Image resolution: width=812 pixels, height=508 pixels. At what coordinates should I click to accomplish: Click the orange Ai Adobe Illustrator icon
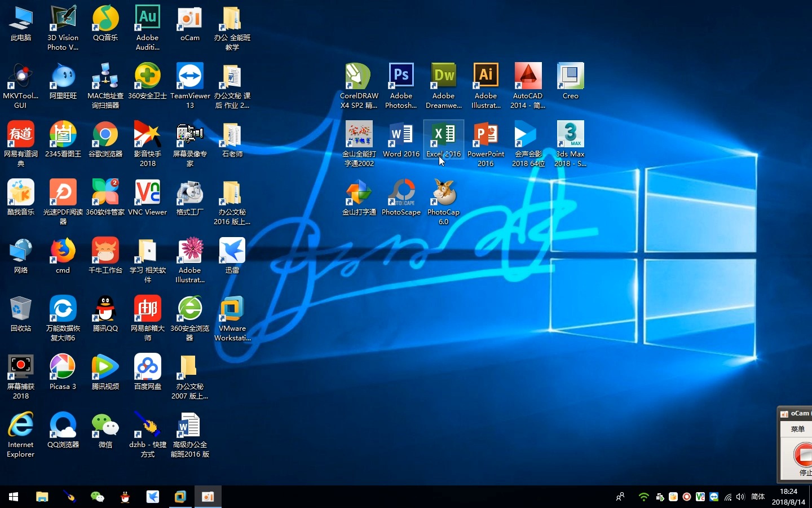(486, 86)
